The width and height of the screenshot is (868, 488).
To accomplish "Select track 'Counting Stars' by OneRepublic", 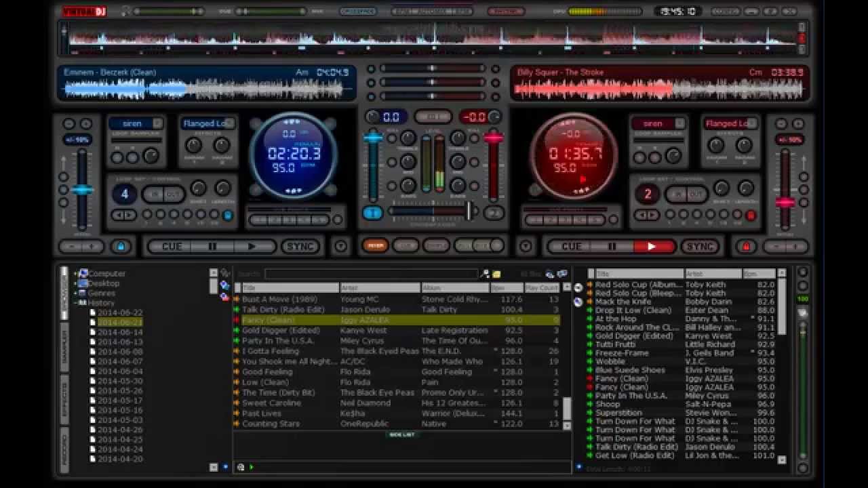I will [x=397, y=424].
